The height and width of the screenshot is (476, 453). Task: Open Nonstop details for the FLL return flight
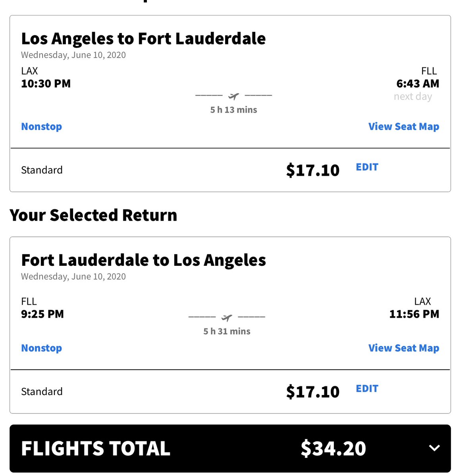[x=42, y=348]
